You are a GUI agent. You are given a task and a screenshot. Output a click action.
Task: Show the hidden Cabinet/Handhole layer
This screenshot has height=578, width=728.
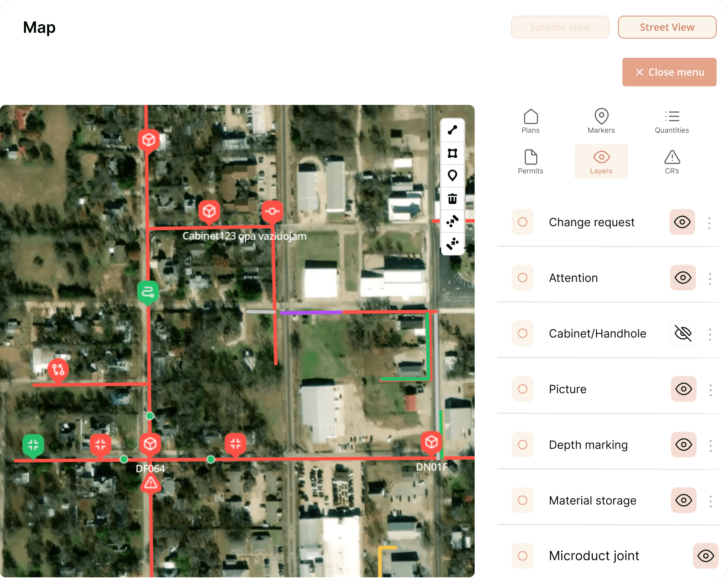[683, 333]
